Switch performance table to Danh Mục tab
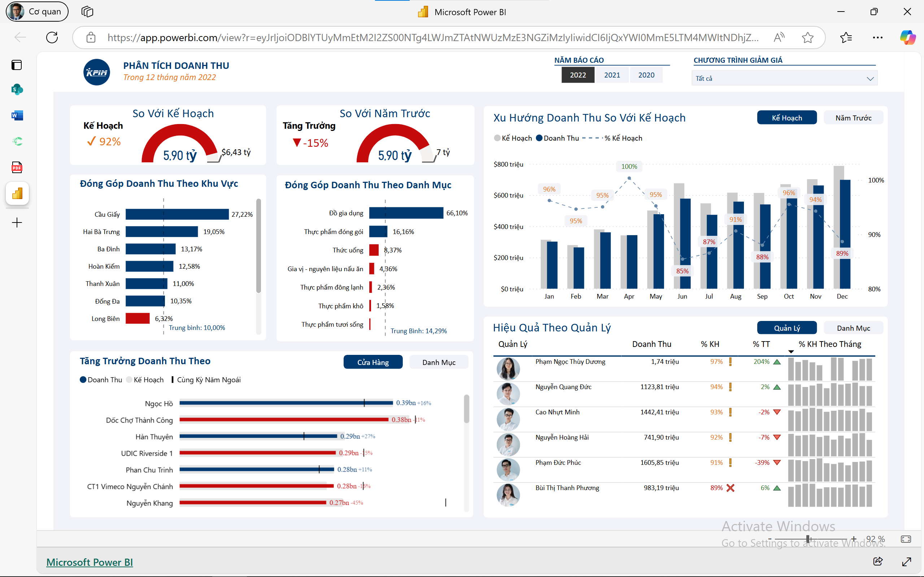 (x=853, y=328)
